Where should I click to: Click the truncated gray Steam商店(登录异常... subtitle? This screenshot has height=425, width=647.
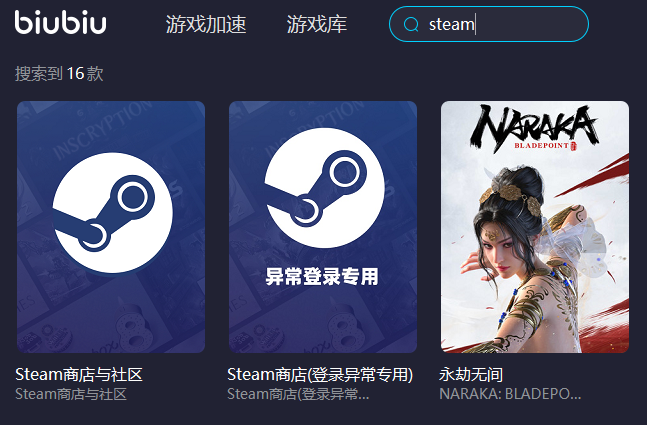(298, 394)
